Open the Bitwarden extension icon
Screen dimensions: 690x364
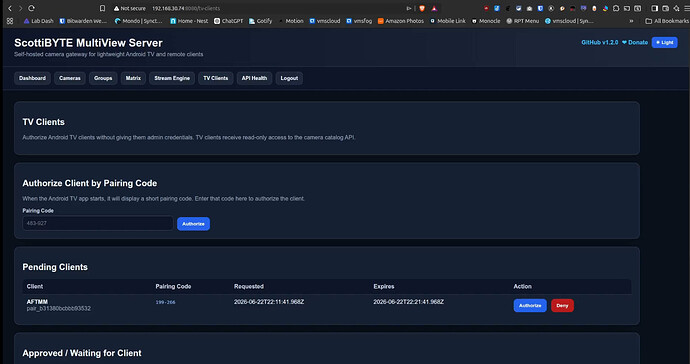coord(540,8)
